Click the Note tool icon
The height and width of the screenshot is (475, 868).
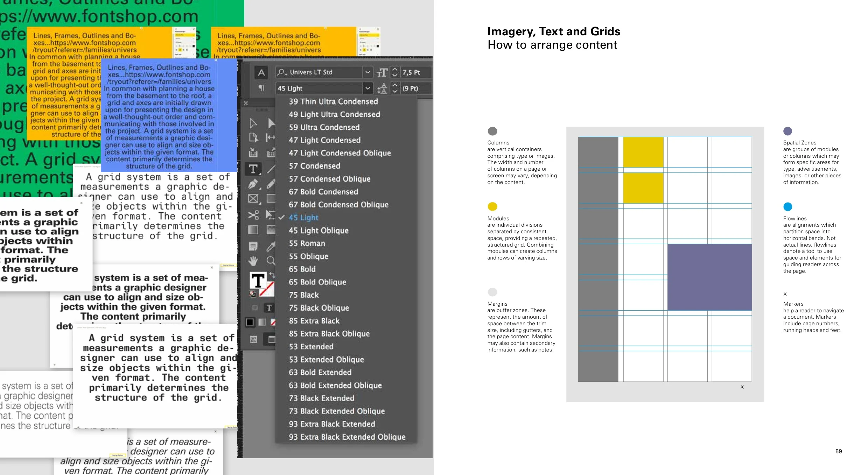(253, 246)
